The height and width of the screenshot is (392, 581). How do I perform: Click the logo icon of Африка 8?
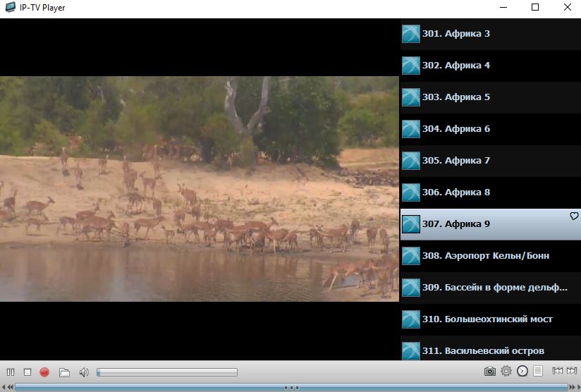[411, 192]
